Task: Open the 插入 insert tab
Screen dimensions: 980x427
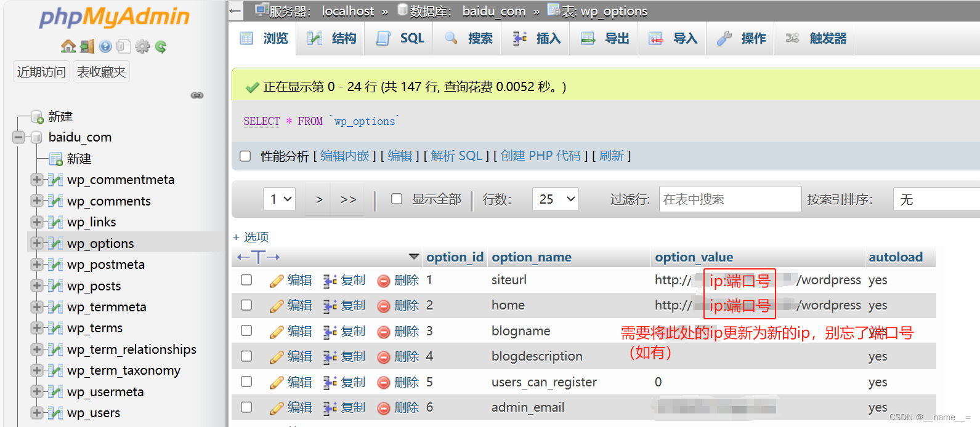Action: tap(537, 38)
